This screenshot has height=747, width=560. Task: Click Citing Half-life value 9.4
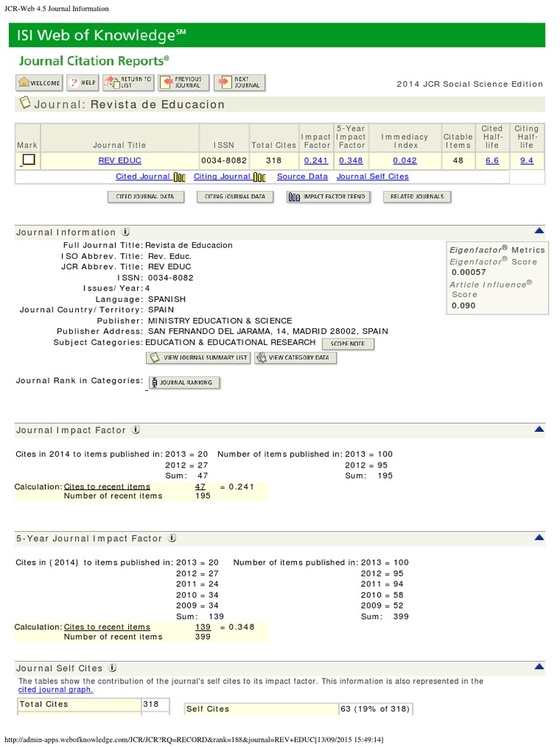point(526,161)
